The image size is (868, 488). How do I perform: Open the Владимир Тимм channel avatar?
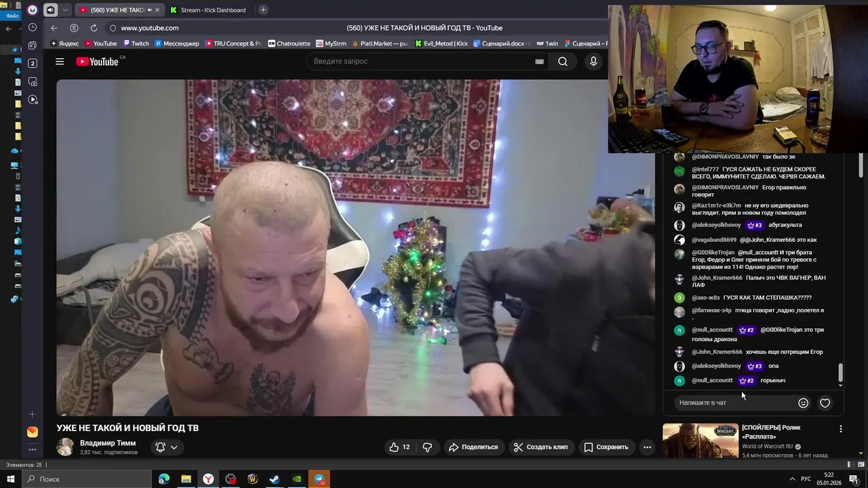coord(65,447)
